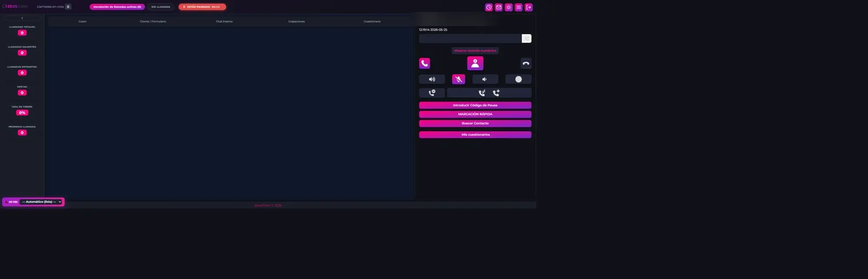Screen dimensions: 868x279
Task: Open the Cuestionario tab
Action: click(372, 22)
